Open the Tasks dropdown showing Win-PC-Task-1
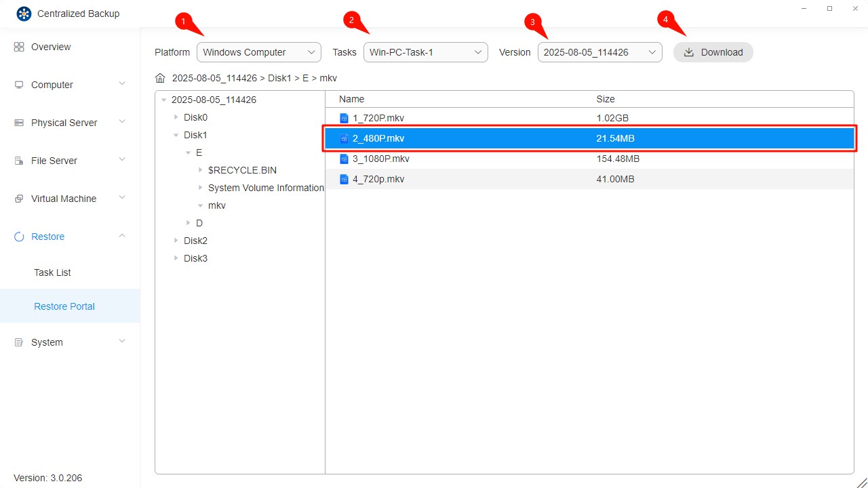The height and width of the screenshot is (488, 868). (425, 52)
